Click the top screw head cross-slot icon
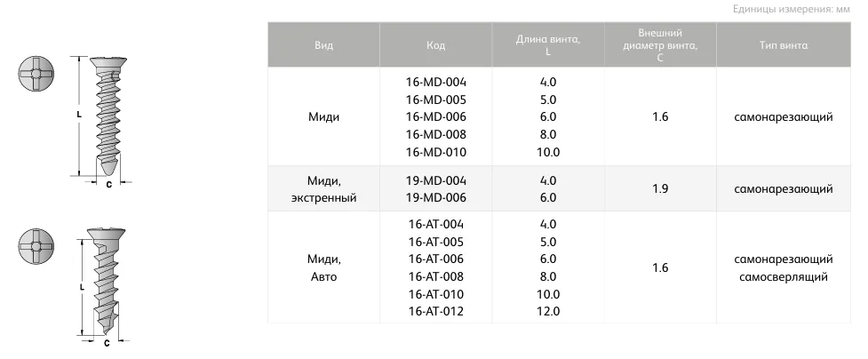 click(x=37, y=73)
